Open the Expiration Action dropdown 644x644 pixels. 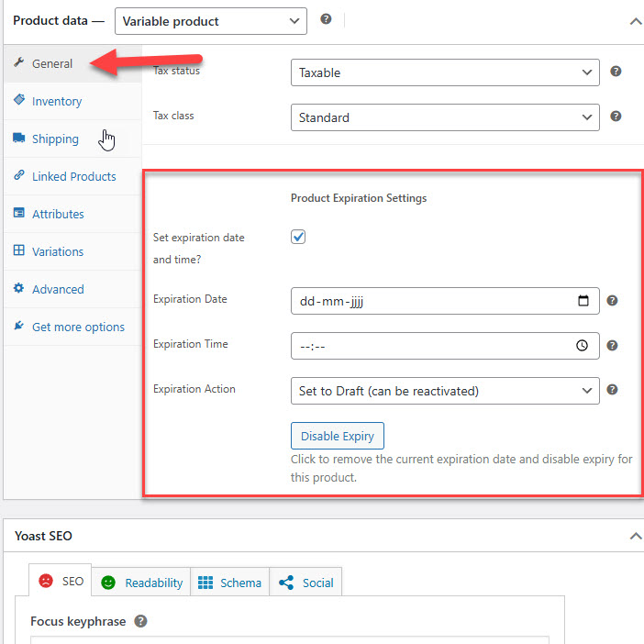click(x=445, y=391)
